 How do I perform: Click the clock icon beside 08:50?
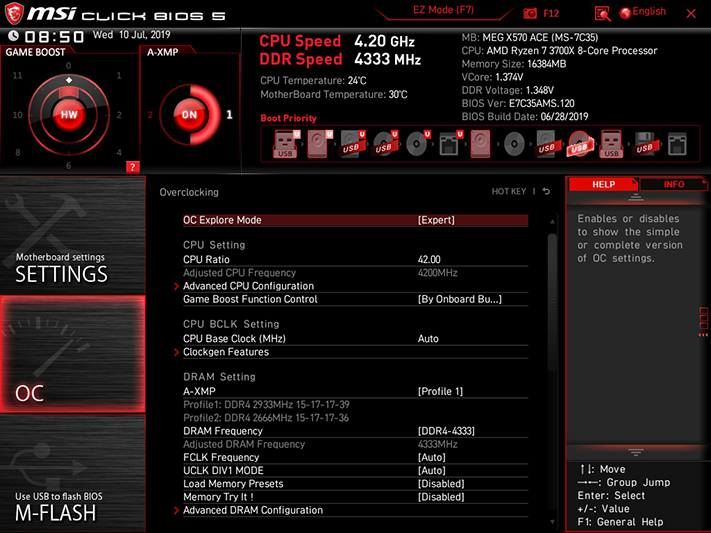(14, 35)
